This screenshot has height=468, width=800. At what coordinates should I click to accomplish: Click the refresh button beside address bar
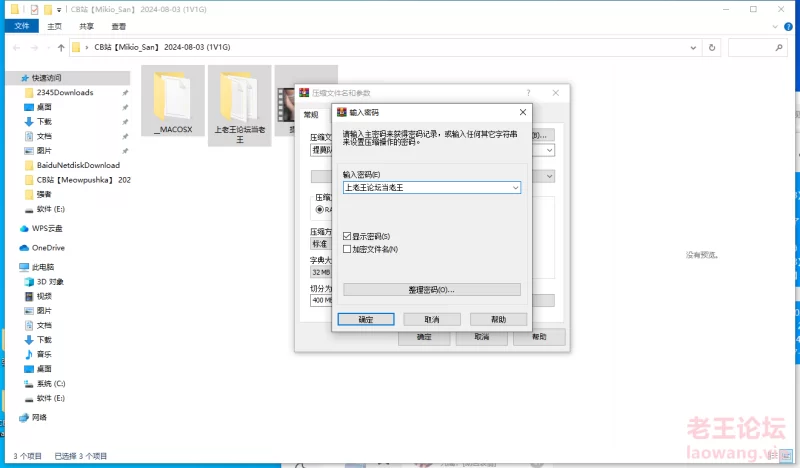click(x=712, y=47)
